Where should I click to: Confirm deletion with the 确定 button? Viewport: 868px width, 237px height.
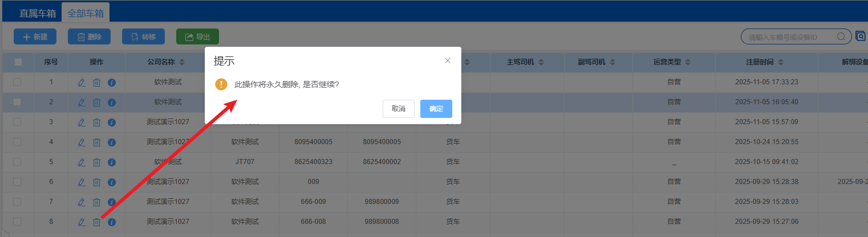point(436,109)
